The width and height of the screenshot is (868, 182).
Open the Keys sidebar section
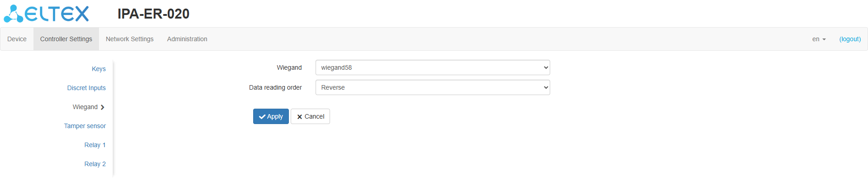[x=99, y=69]
